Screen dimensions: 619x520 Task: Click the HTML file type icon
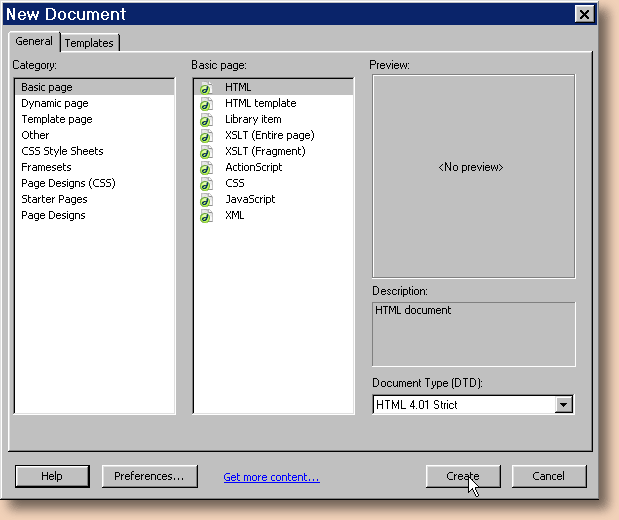[x=206, y=88]
